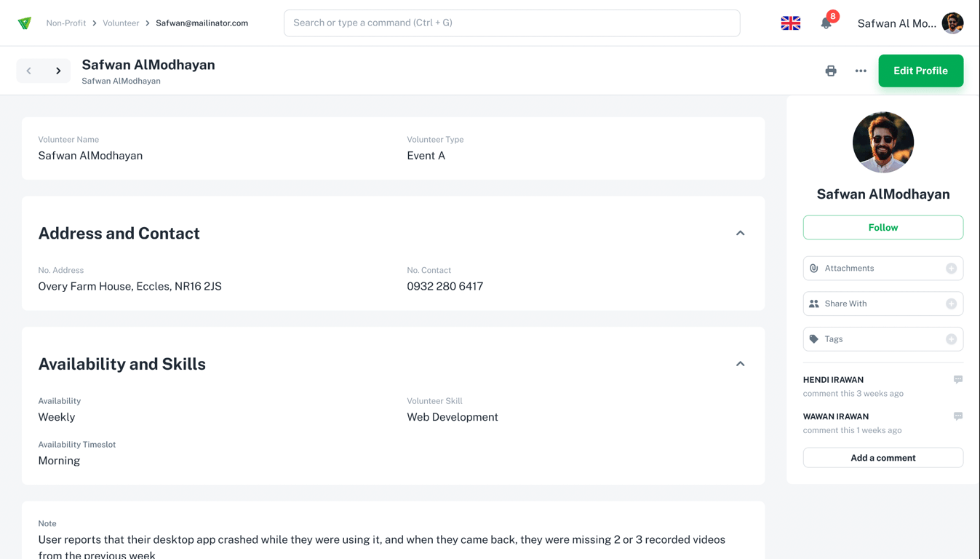Open WAWAN IRAWAN's comment icon
The image size is (980, 559).
(958, 416)
